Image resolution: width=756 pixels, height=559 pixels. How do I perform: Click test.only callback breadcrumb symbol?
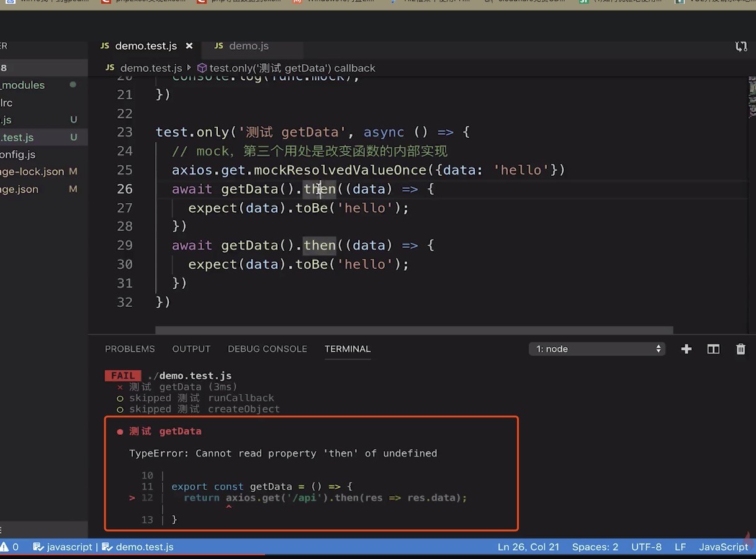click(286, 68)
